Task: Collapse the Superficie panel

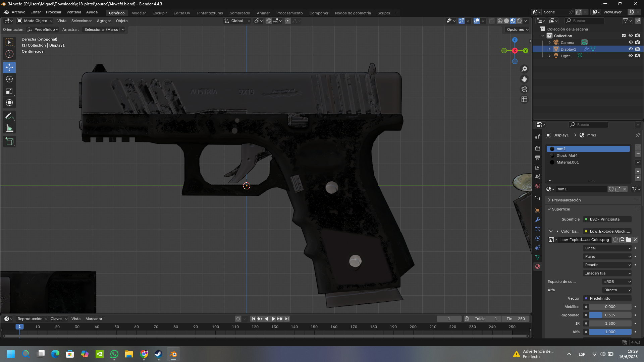Action: (x=592, y=209)
